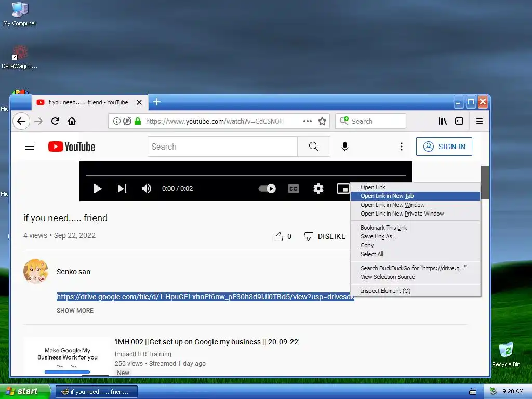Select Inspect Element (Q)
Viewport: 532px width, 399px height.
[x=415, y=291]
